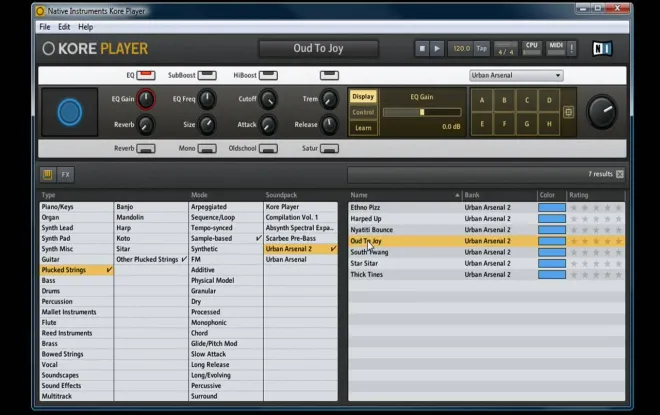This screenshot has height=415, width=660.
Task: Open the Native Instruments NI logo
Action: coord(602,48)
